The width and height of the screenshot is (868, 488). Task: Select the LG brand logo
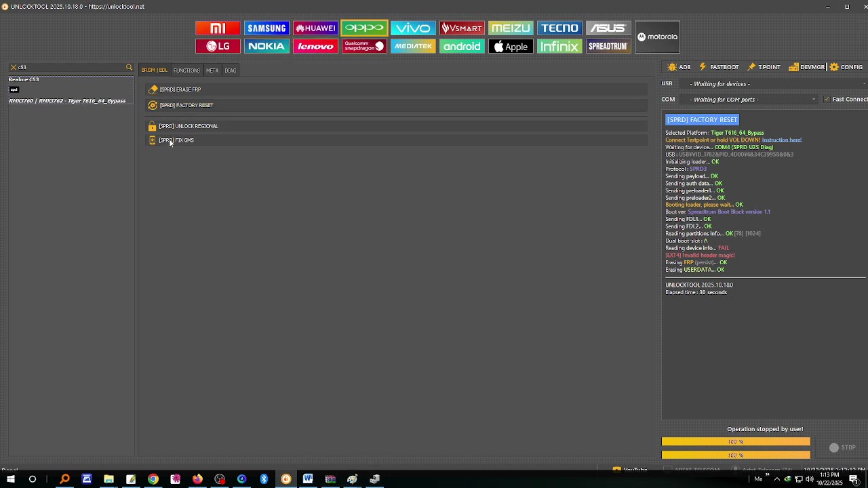pos(218,46)
